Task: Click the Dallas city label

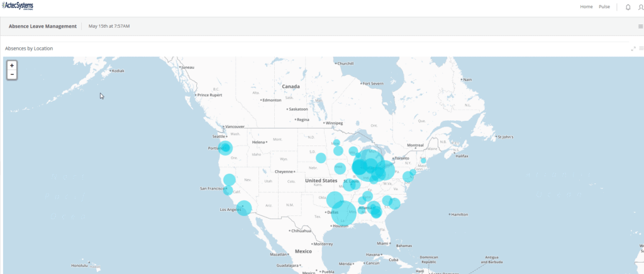Action: pyautogui.click(x=333, y=212)
